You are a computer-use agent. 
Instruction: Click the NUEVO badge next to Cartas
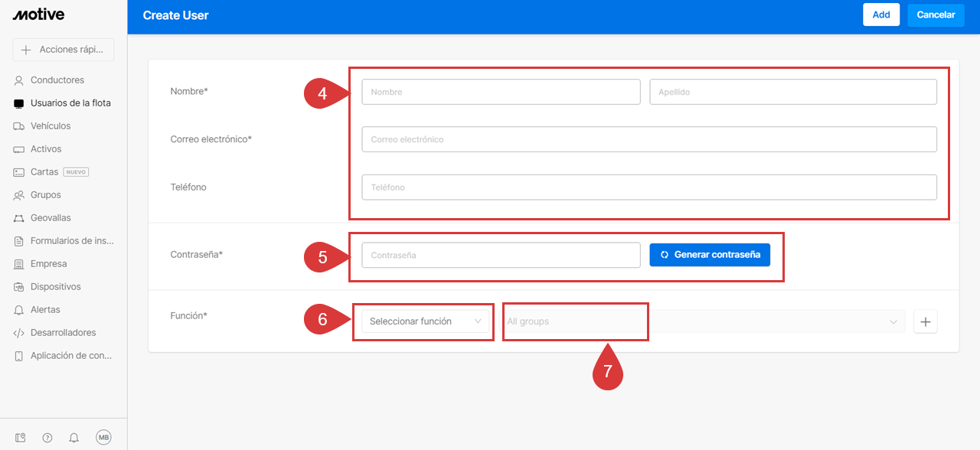point(76,172)
